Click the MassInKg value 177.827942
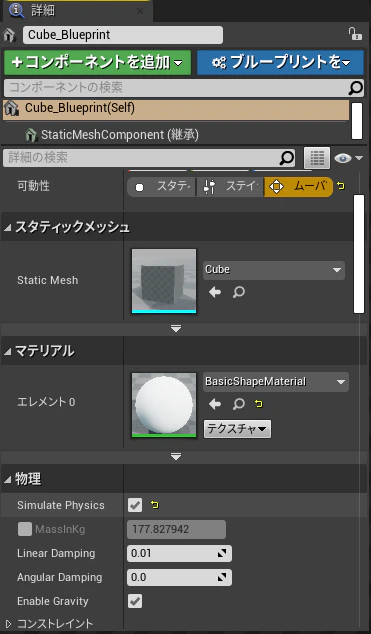Image resolution: width=371 pixels, height=634 pixels. (x=177, y=529)
